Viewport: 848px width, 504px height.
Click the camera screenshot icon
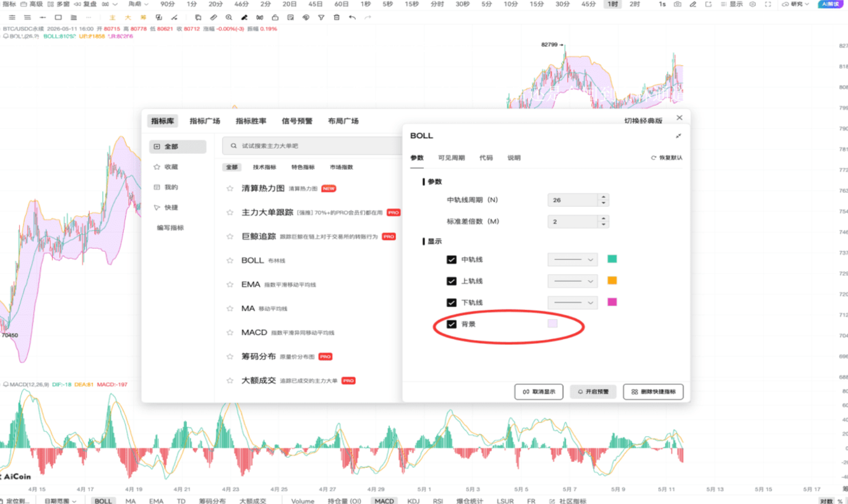[678, 4]
